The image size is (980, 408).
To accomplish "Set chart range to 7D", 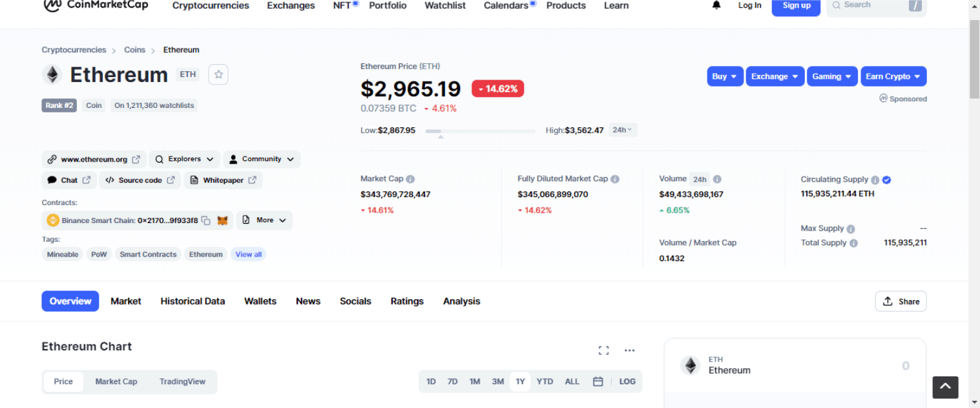I will [453, 381].
